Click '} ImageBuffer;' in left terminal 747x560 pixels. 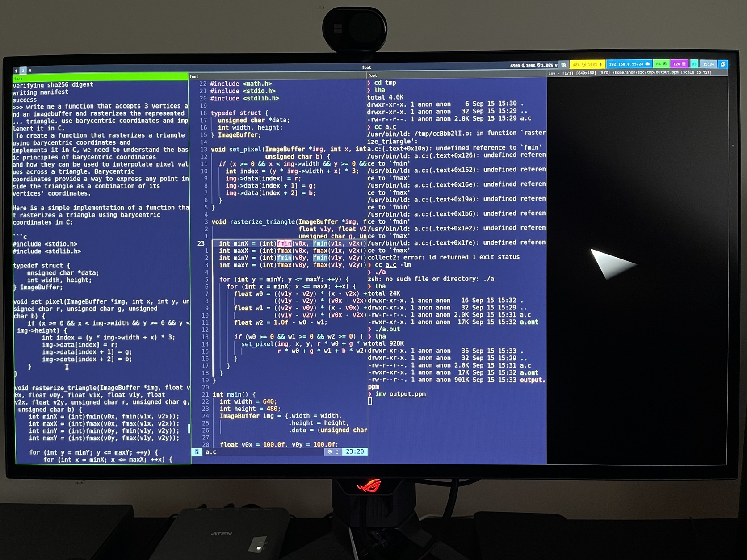38,287
